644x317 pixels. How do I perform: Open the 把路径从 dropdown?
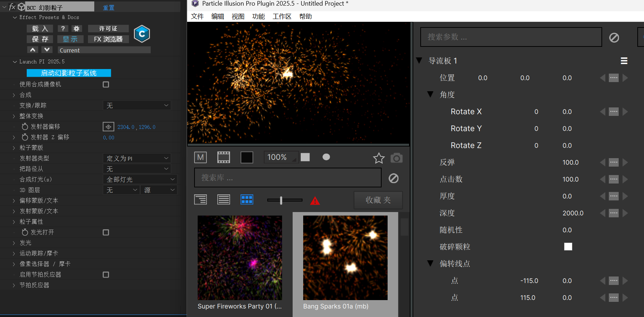[x=137, y=169]
